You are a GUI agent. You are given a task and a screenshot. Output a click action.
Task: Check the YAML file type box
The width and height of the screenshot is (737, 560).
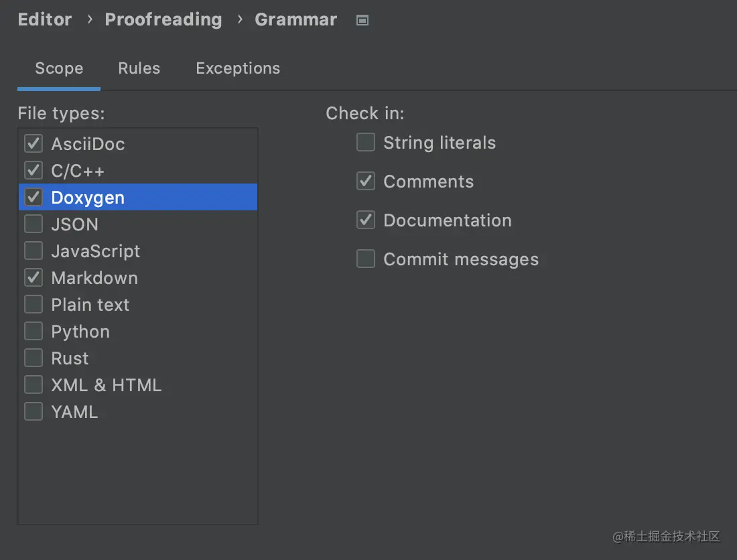click(x=33, y=411)
